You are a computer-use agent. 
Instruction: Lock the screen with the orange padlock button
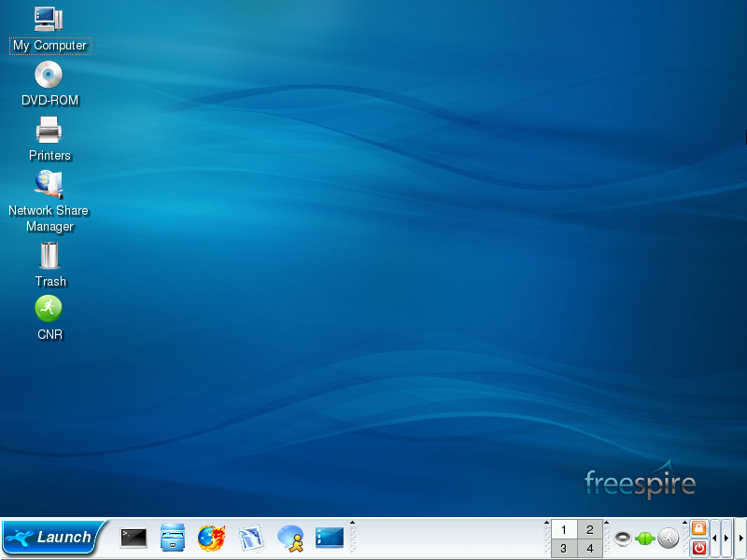pos(698,528)
